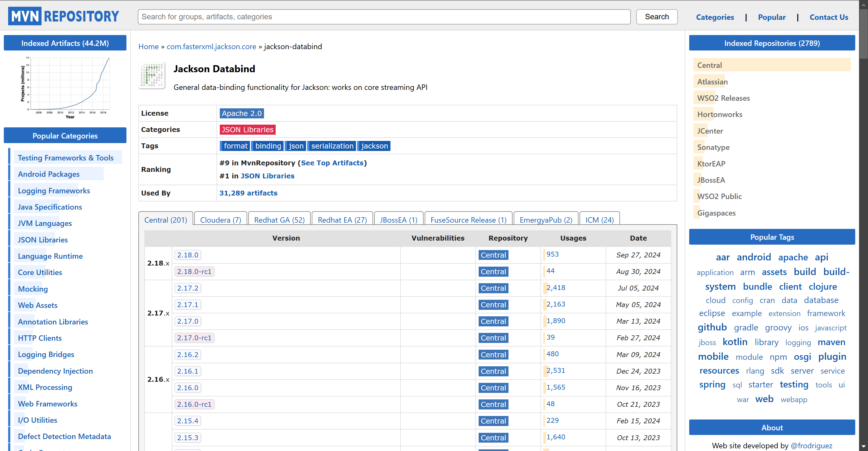Click the JSON Libraries category badge
868x451 pixels.
tap(247, 130)
